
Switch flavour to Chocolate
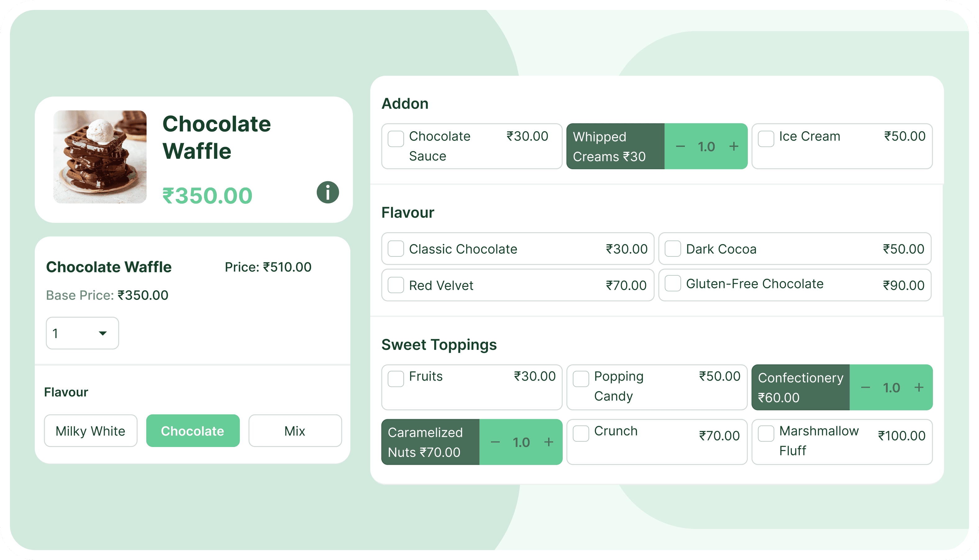192,431
